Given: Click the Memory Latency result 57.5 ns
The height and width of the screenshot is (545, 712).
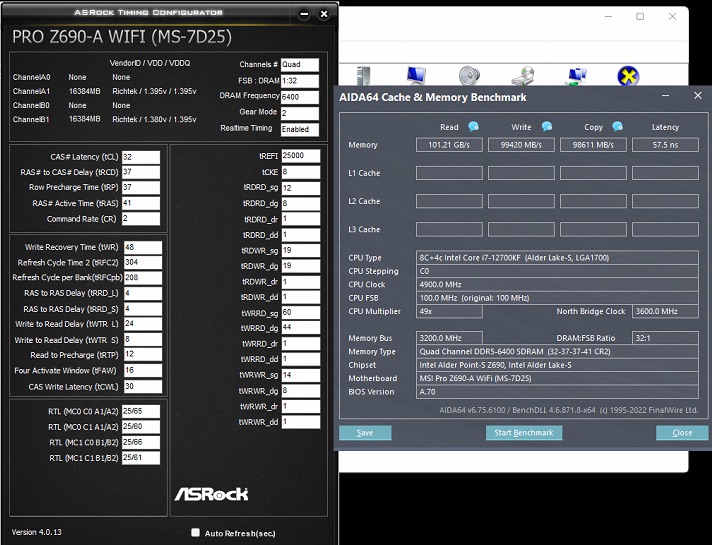Looking at the screenshot, I should coord(665,145).
